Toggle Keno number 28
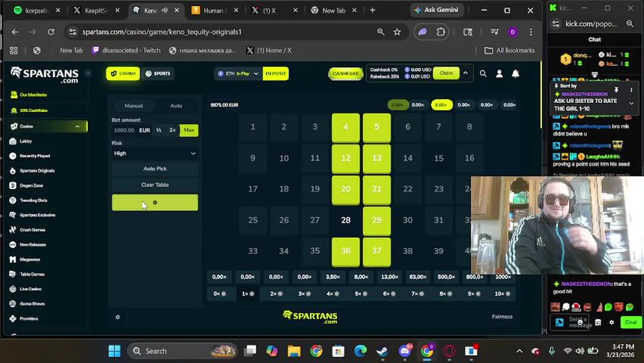644x363 pixels. [x=346, y=220]
